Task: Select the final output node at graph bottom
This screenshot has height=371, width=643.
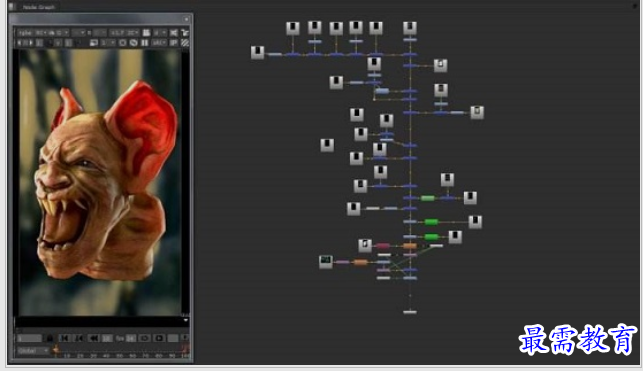Action: pyautogui.click(x=410, y=312)
